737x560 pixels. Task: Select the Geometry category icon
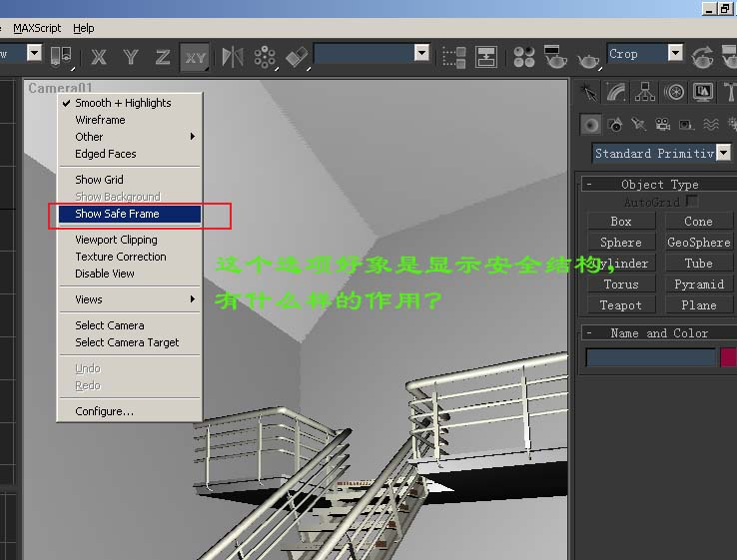[591, 125]
